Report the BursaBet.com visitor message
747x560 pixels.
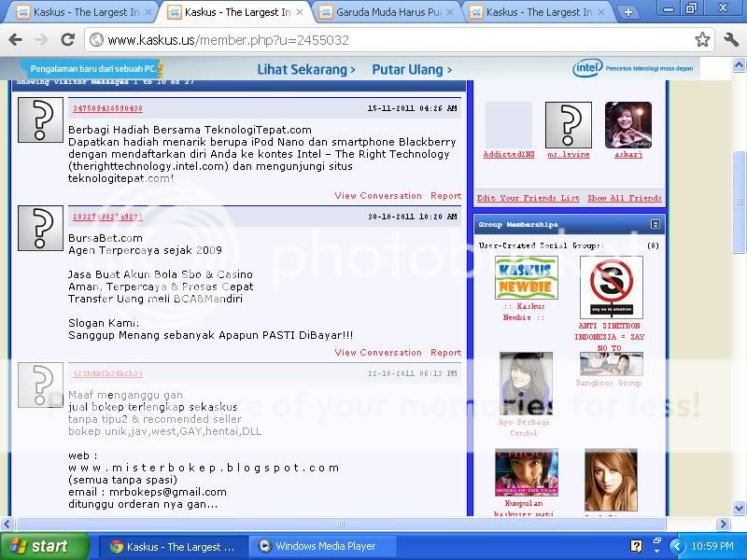pos(446,353)
